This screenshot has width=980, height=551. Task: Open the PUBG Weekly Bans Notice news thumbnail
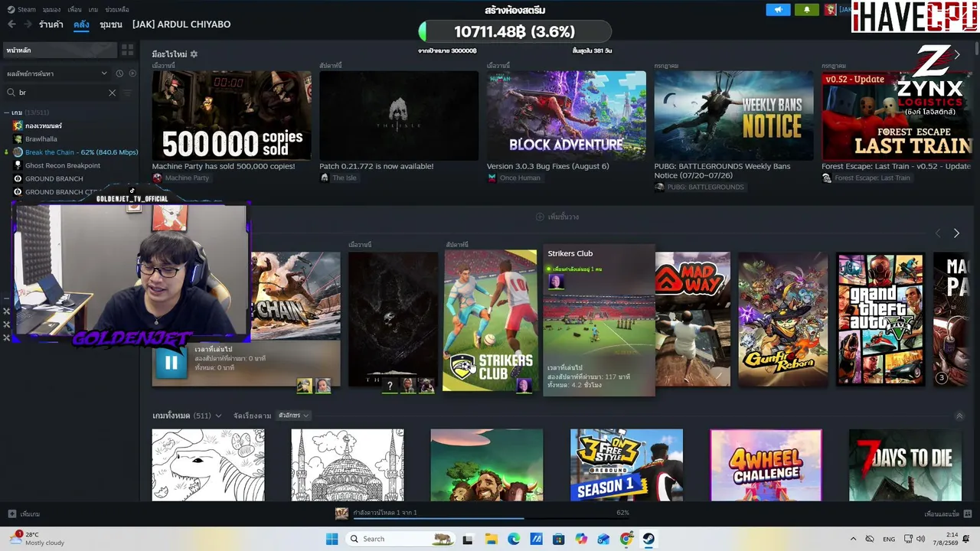733,116
